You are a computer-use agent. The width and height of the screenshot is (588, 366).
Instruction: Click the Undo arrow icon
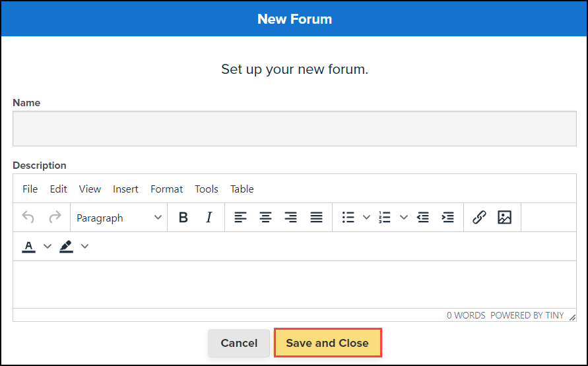pyautogui.click(x=28, y=218)
